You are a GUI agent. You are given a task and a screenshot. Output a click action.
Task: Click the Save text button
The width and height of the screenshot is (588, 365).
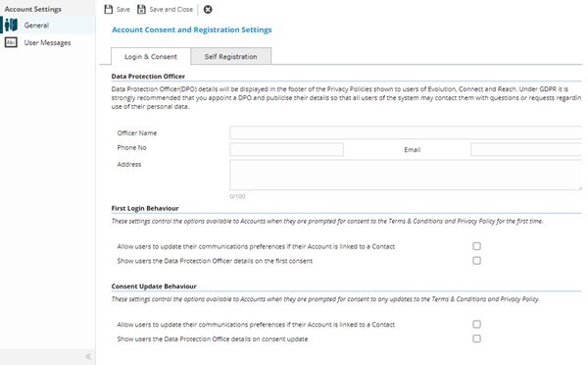click(123, 10)
